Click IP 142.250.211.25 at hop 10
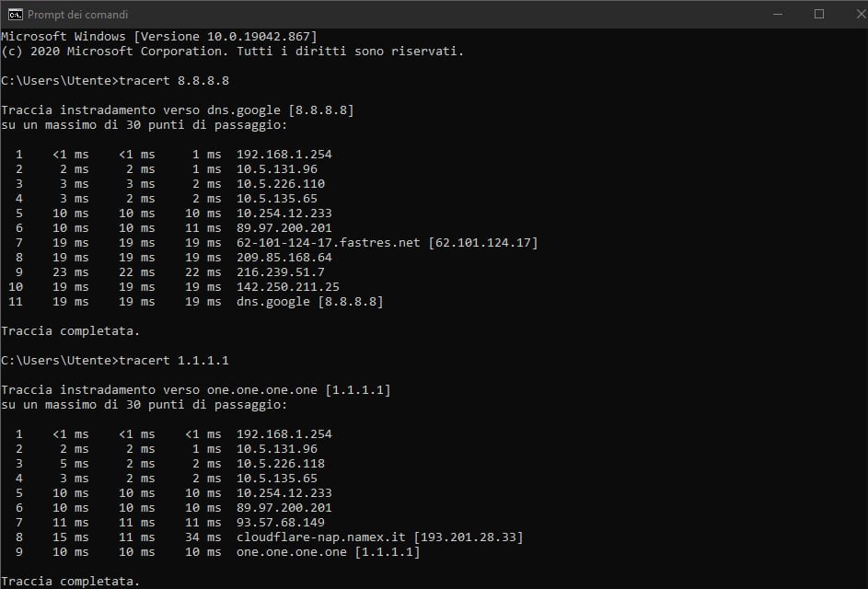 tap(288, 287)
